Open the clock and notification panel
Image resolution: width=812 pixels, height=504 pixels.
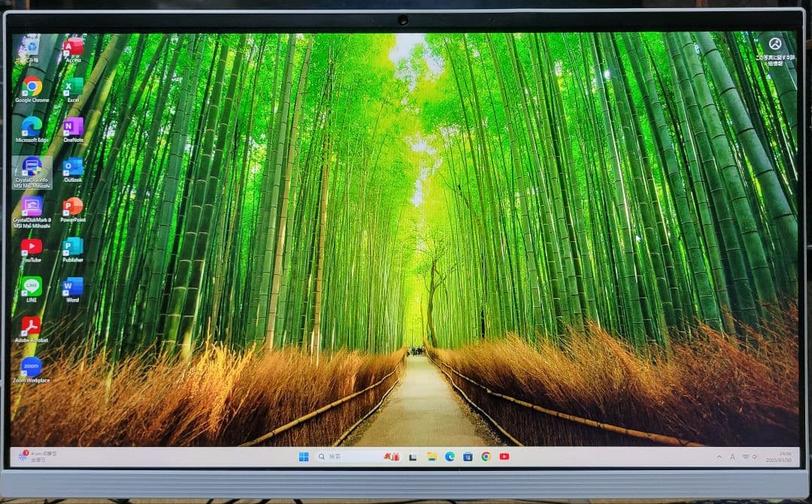pyautogui.click(x=778, y=457)
